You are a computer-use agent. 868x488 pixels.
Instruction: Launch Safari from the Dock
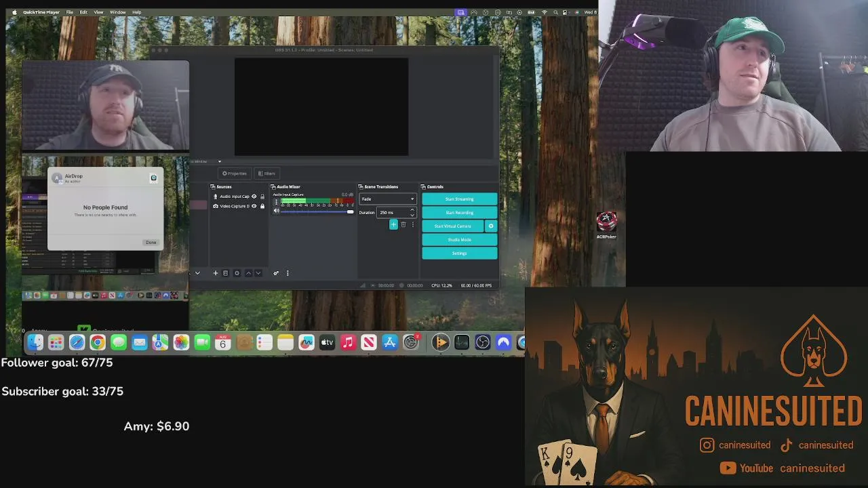click(77, 343)
